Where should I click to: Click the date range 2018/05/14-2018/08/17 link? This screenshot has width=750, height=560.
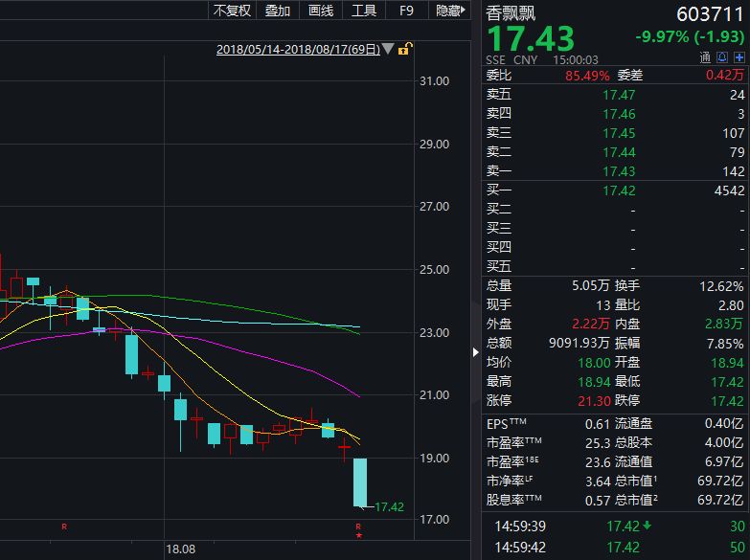pyautogui.click(x=298, y=49)
